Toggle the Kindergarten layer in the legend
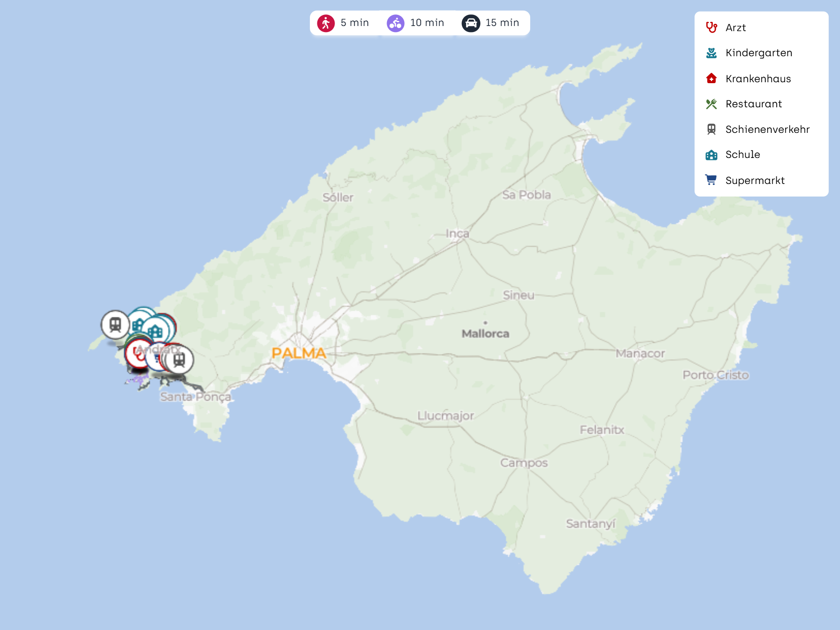The width and height of the screenshot is (840, 630). (759, 53)
